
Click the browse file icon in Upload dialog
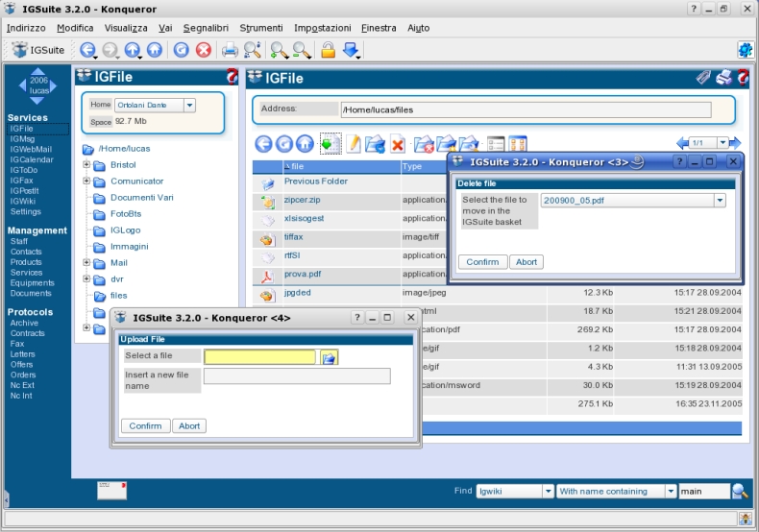point(330,358)
